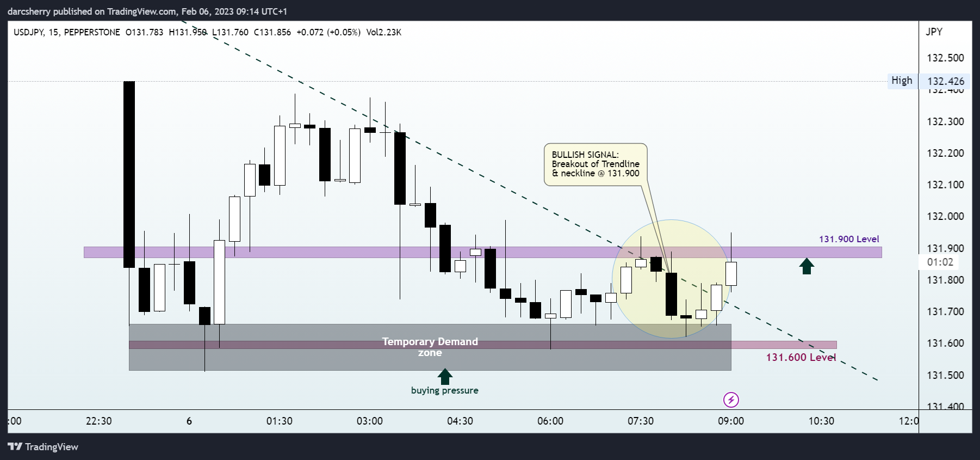This screenshot has height=460, width=980.
Task: Click the 131.800 price axis label
Action: click(945, 280)
